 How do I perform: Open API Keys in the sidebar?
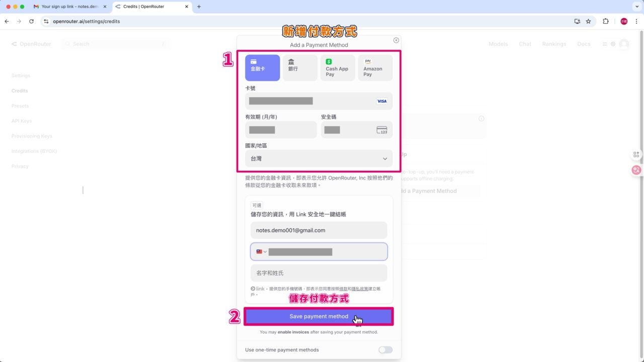pos(22,121)
